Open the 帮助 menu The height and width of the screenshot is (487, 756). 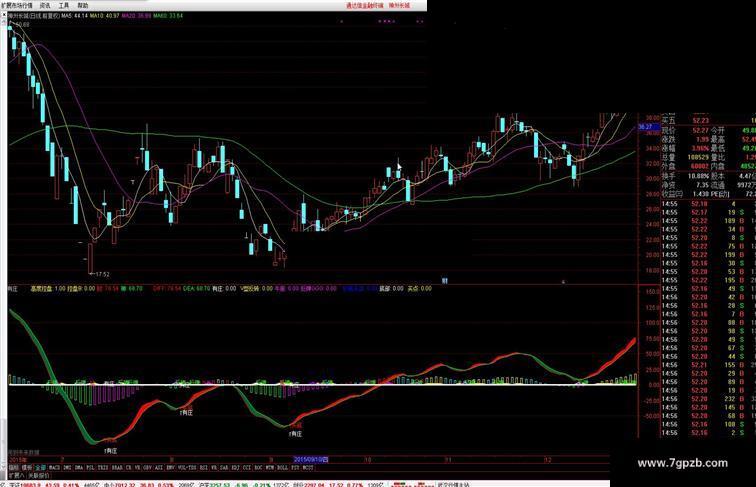point(83,5)
